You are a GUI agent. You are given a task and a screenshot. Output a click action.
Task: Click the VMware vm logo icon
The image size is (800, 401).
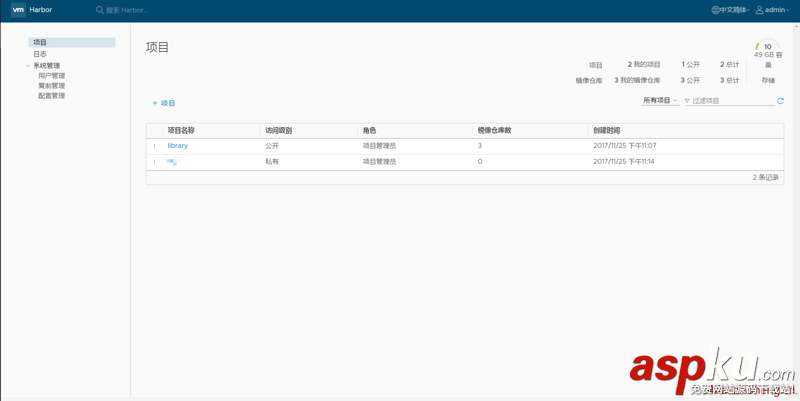click(18, 10)
